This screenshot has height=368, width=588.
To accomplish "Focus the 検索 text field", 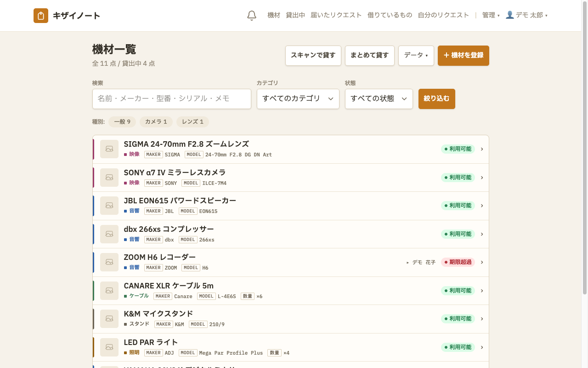I will (172, 99).
